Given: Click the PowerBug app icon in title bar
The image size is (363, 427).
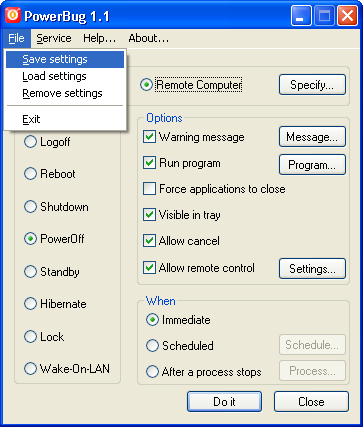Looking at the screenshot, I should click(13, 16).
